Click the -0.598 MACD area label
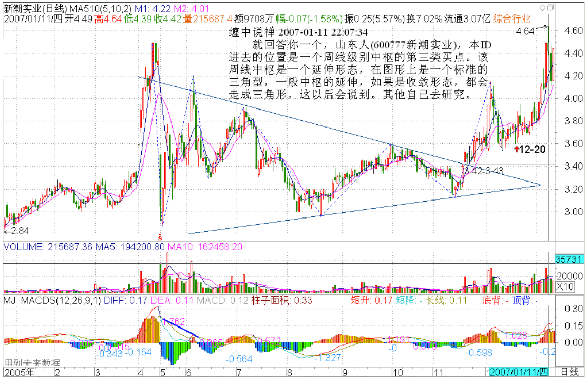588x381 pixels. coord(479,353)
